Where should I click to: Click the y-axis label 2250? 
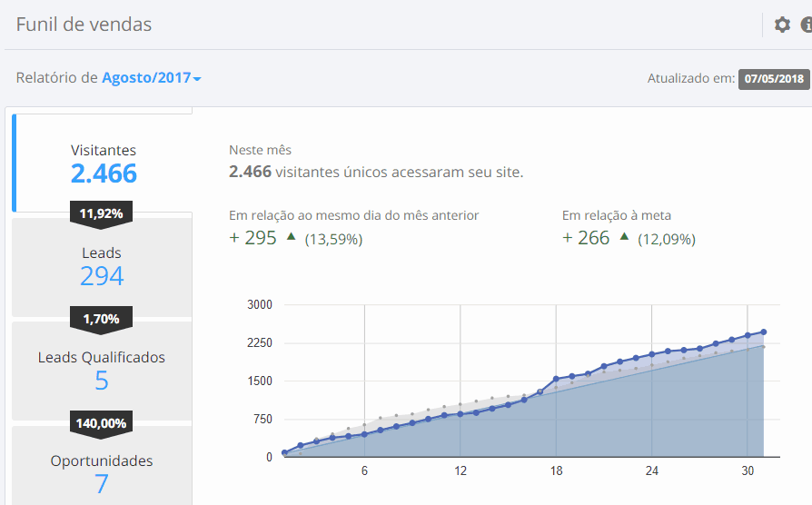coord(260,343)
